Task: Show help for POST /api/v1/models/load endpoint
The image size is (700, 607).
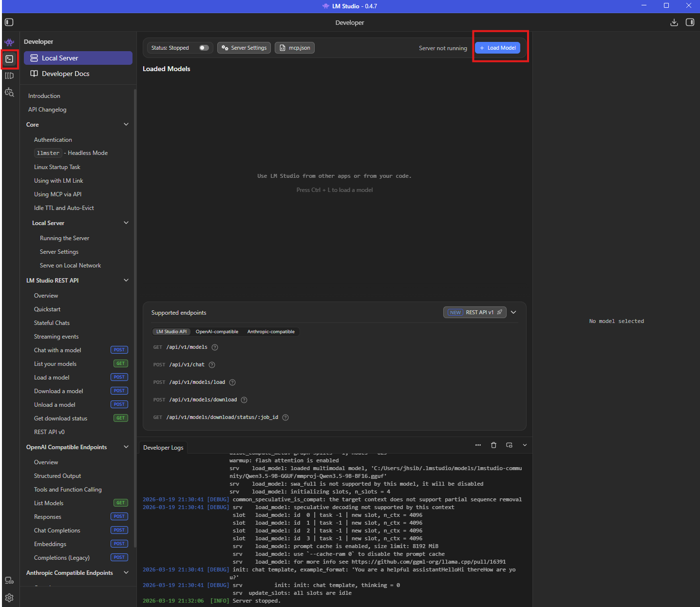Action: point(232,382)
